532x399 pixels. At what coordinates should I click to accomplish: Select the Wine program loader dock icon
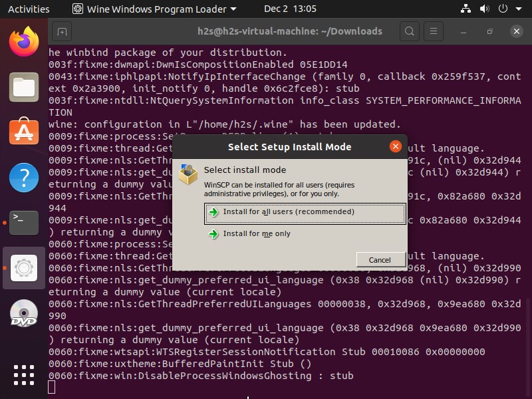24,268
